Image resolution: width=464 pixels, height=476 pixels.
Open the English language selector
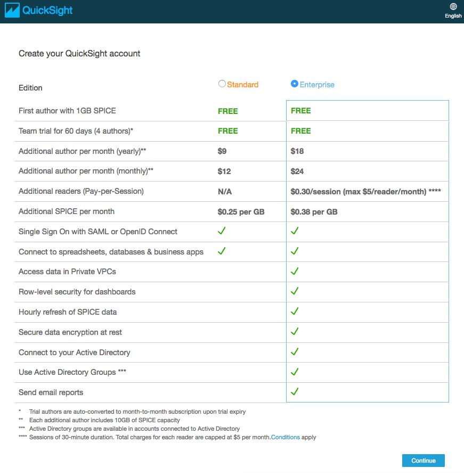point(453,16)
